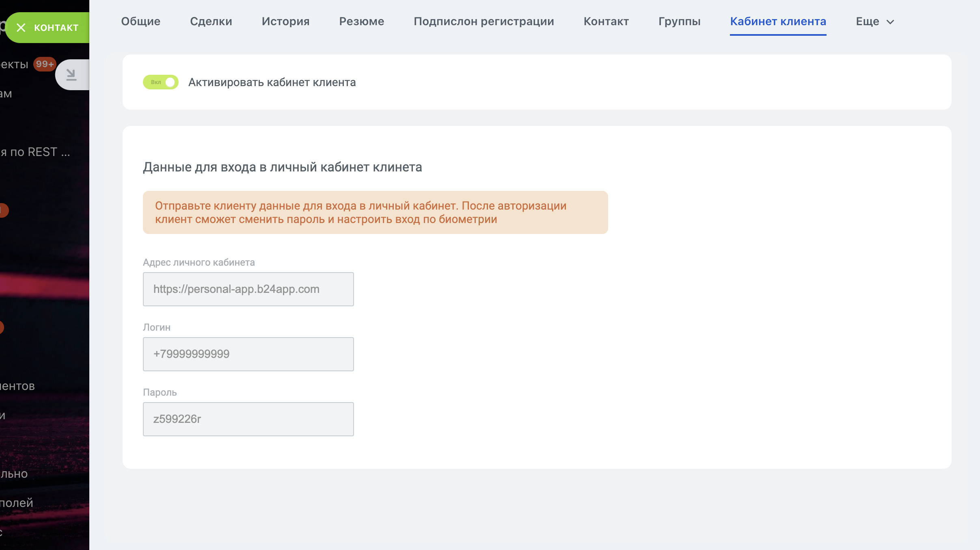
Task: Click the chevron next to Еще
Action: click(x=890, y=22)
